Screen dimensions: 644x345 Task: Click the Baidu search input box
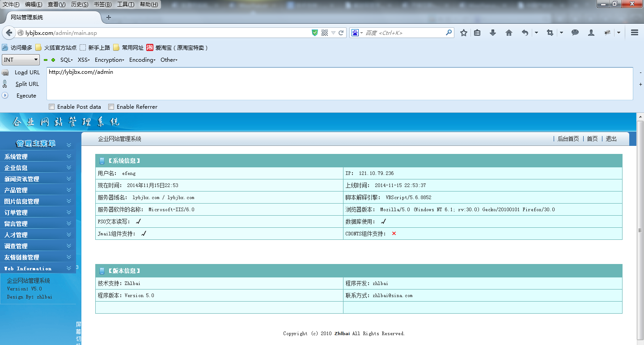(x=405, y=33)
